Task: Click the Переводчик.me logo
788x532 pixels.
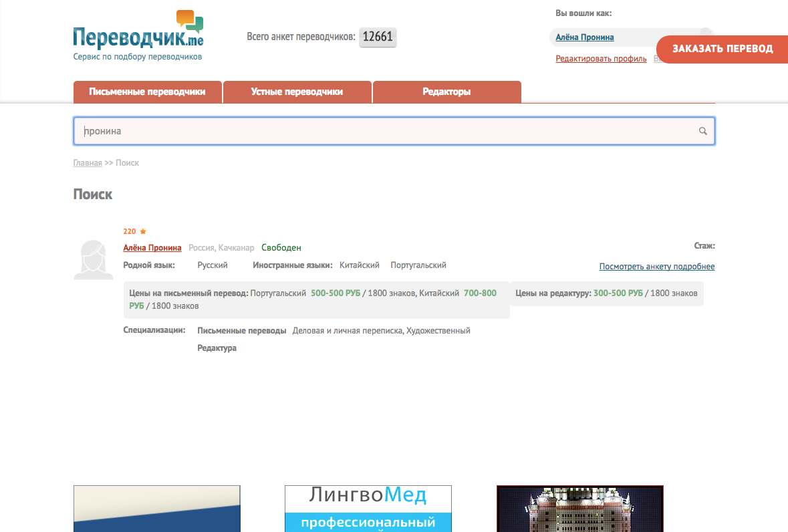Action: click(x=138, y=30)
